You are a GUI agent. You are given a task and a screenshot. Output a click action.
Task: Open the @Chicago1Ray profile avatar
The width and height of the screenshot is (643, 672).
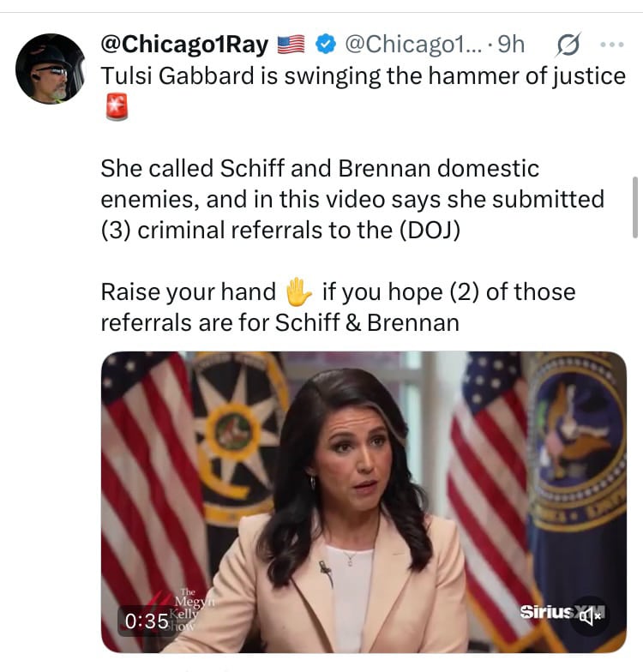point(51,69)
